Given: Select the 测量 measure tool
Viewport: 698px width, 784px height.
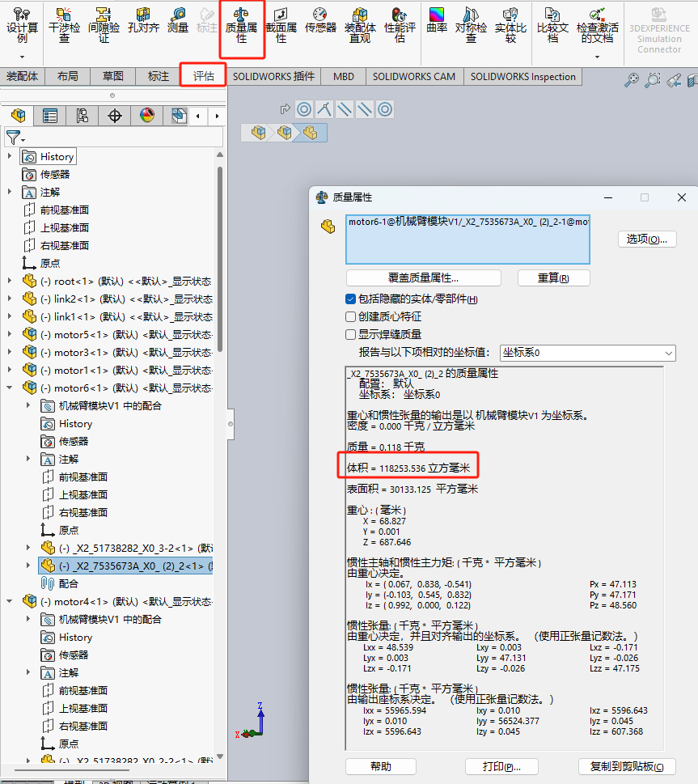Looking at the screenshot, I should (x=178, y=21).
